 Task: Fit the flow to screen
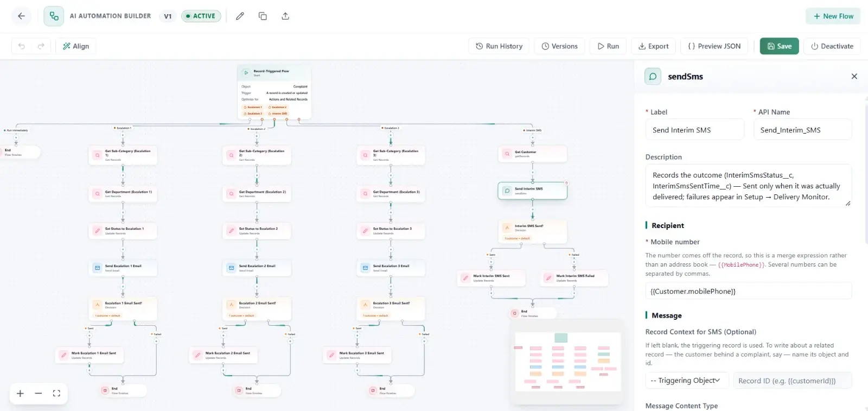point(56,394)
